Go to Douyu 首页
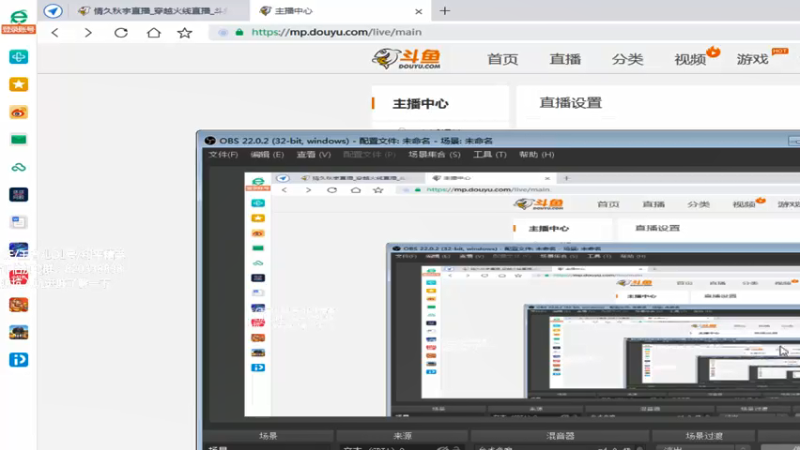The image size is (800, 450). [x=503, y=59]
